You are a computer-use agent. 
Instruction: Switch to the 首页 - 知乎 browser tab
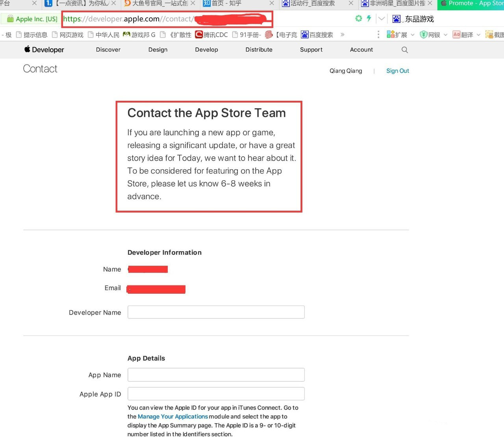[x=238, y=4]
